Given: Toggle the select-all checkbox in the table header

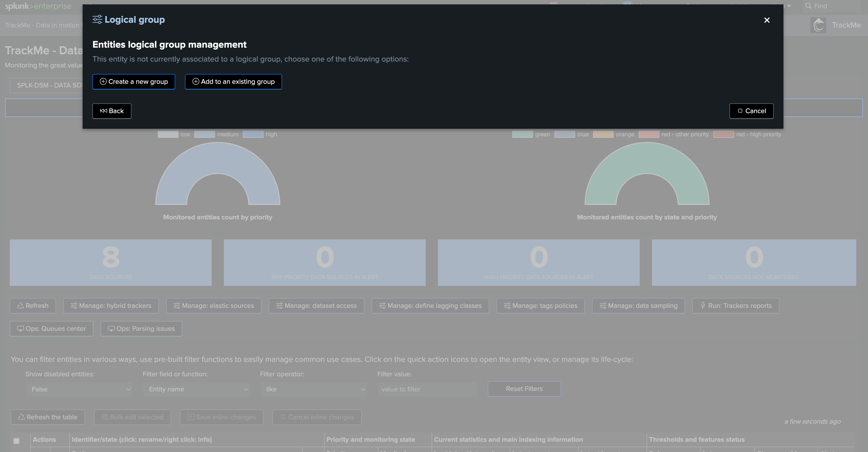Looking at the screenshot, I should pos(16,441).
